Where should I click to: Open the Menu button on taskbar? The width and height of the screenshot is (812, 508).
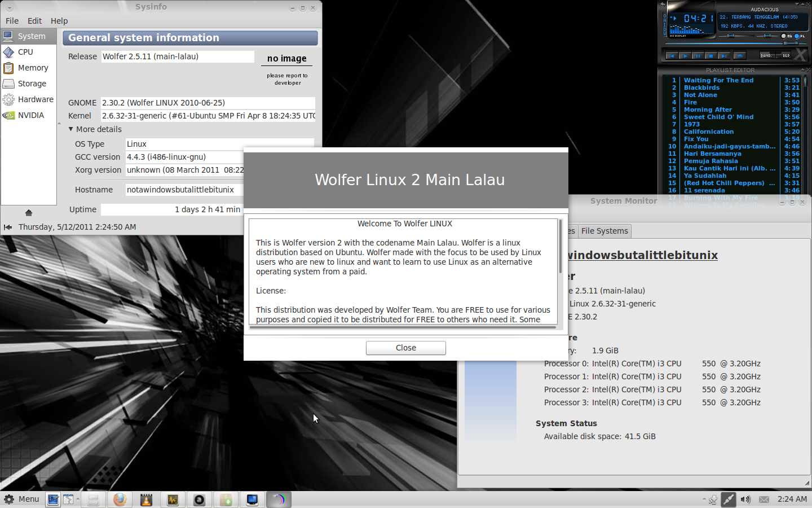pos(21,499)
